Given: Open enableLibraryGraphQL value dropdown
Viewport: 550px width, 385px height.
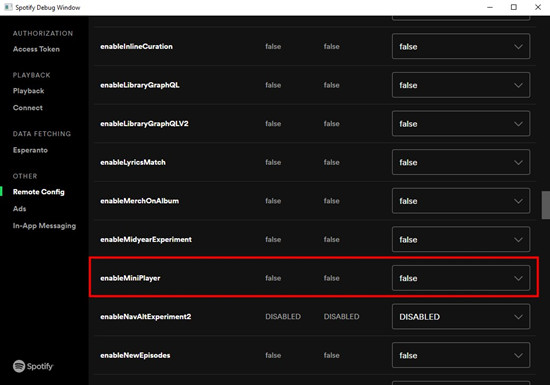Looking at the screenshot, I should click(461, 85).
